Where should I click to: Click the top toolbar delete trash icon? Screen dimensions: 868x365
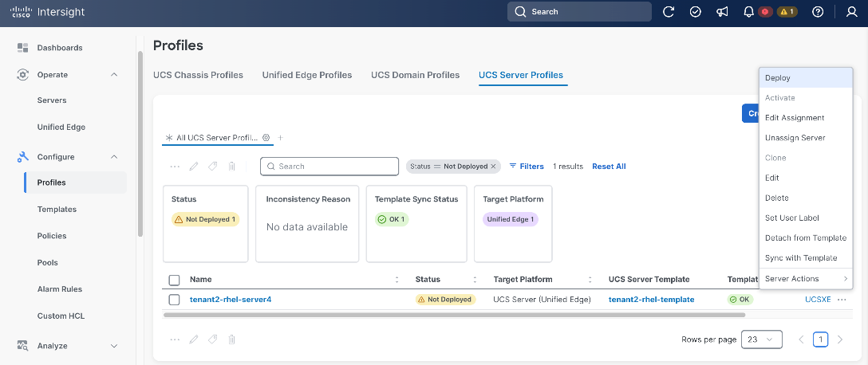[x=232, y=166]
